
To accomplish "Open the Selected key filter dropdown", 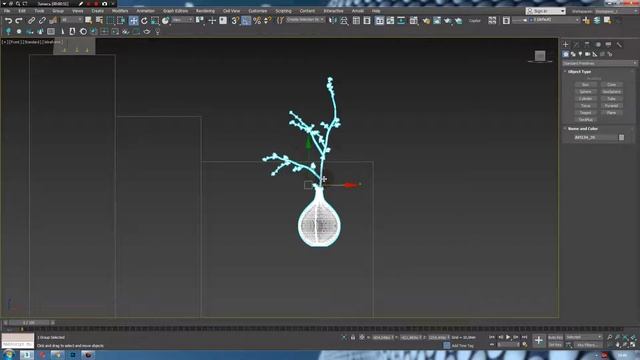I will point(584,337).
